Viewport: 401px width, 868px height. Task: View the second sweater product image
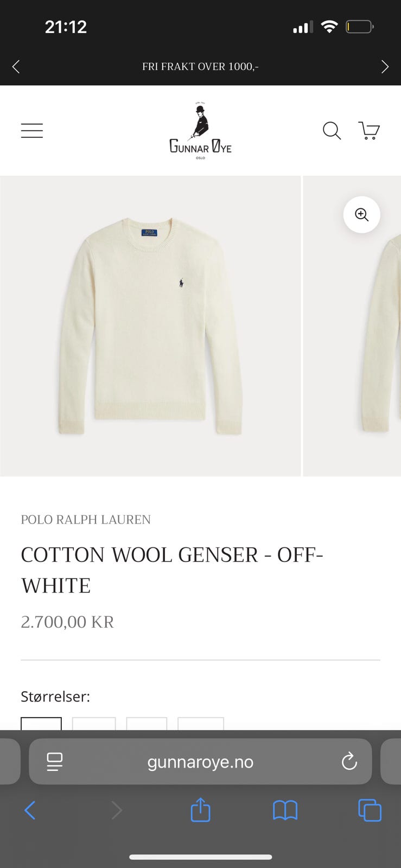[352, 326]
